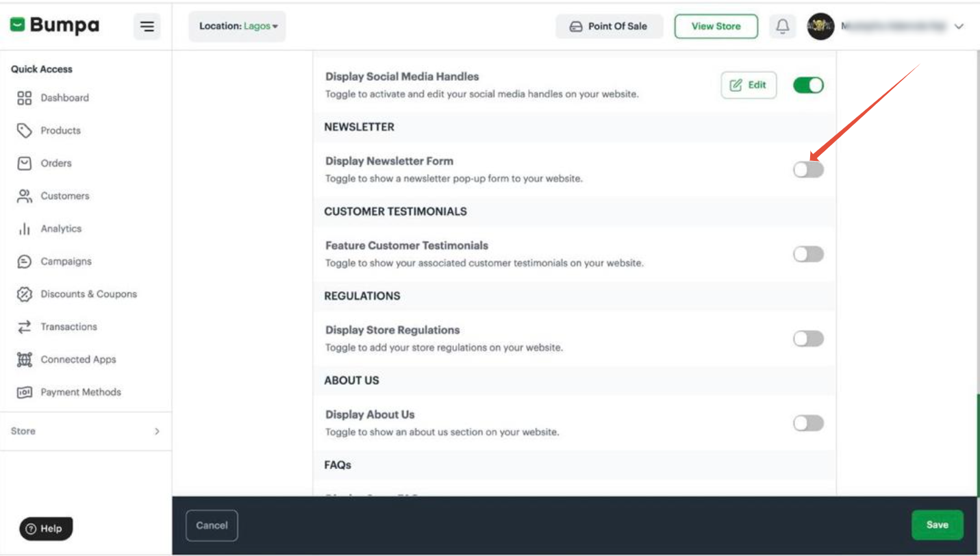Click the Products tag icon

coord(25,131)
